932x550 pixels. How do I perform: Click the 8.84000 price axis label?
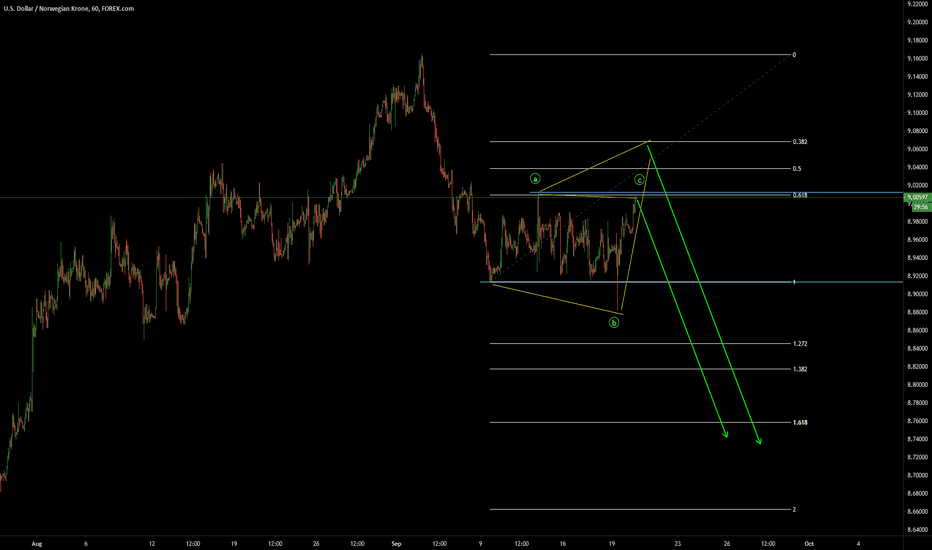tap(917, 348)
